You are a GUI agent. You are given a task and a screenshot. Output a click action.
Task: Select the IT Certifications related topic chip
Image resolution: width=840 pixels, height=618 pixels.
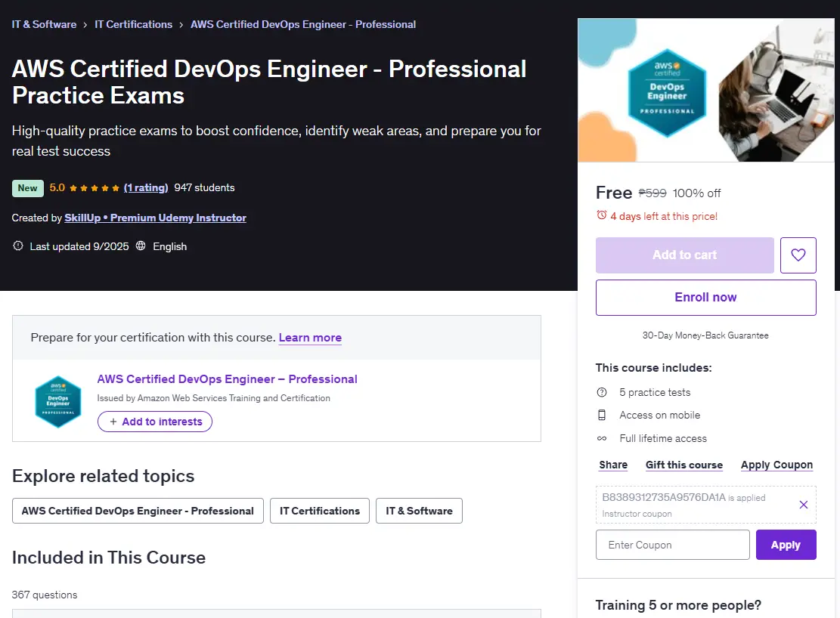320,511
